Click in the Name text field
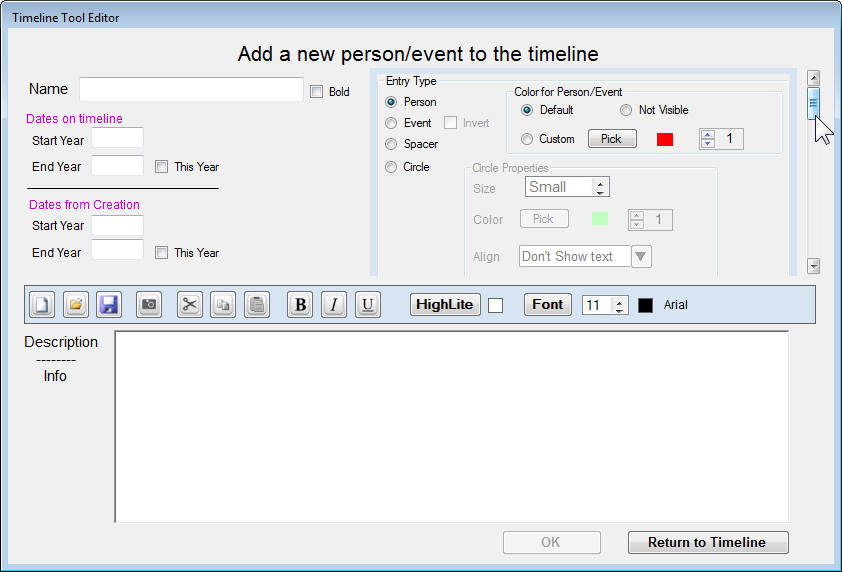 191,90
